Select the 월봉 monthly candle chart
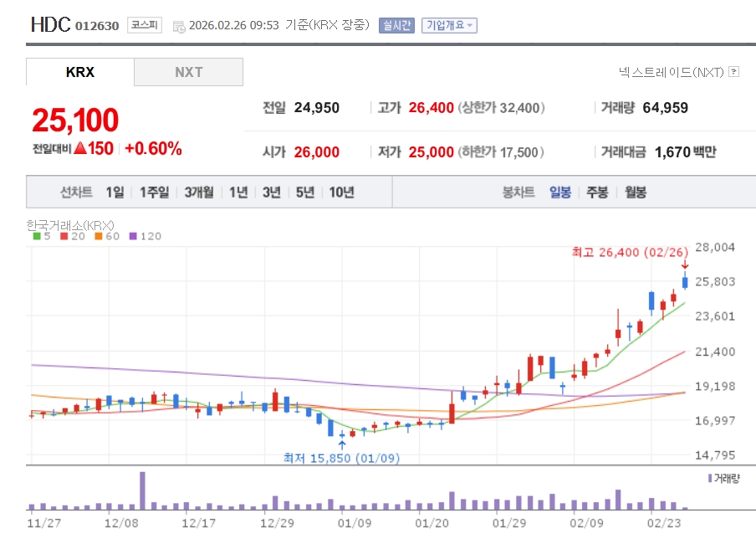Screen dimensions: 756x539 pos(636,192)
